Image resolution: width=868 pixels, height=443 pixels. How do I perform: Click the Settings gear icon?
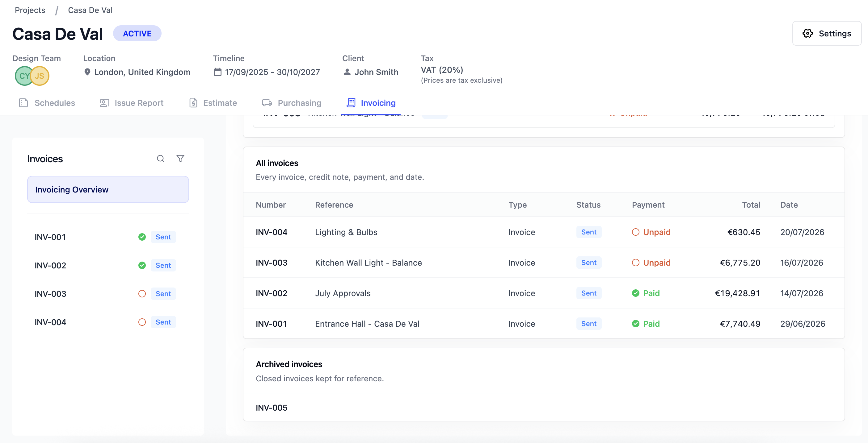click(807, 33)
